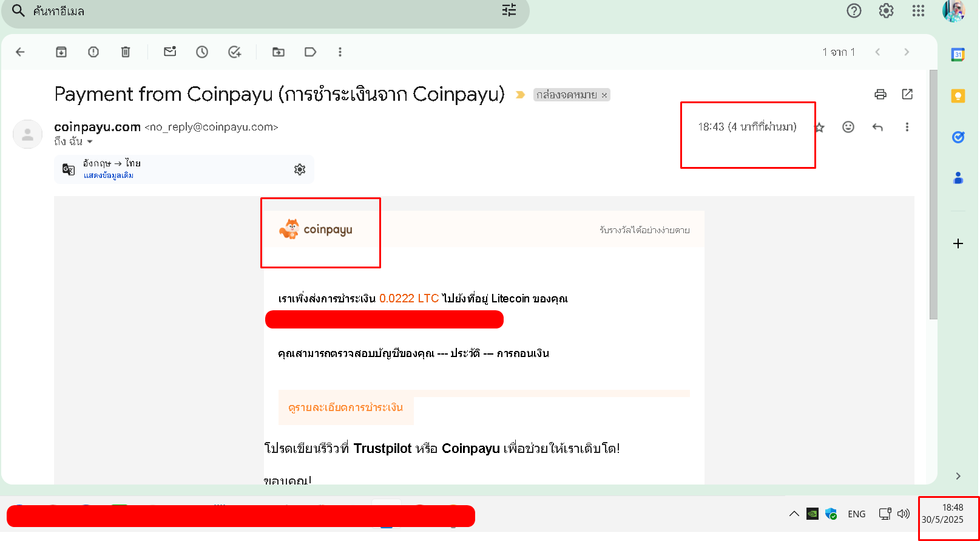Click search magnifier icon
980x541 pixels.
click(x=18, y=10)
